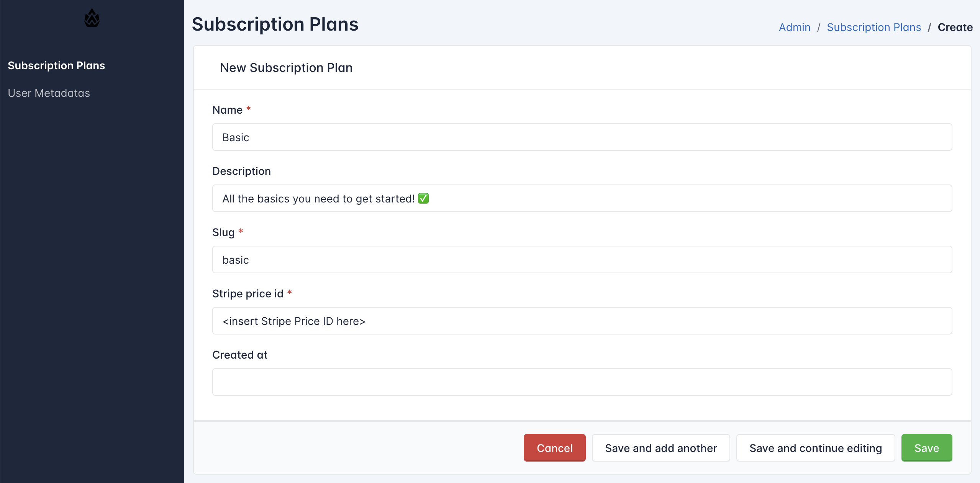Screen dimensions: 980x483
Task: Click the empty Created at field
Action: pyautogui.click(x=582, y=382)
